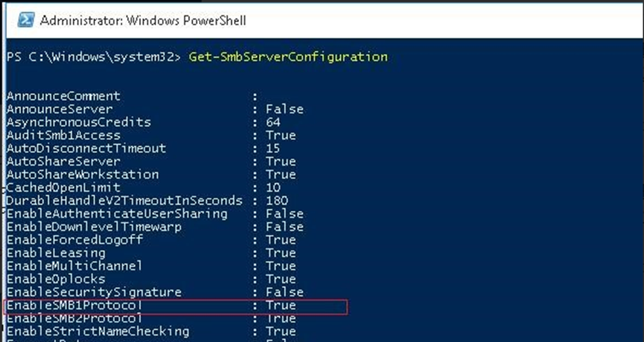Image resolution: width=644 pixels, height=342 pixels.
Task: Click the AutoDisconnectTimeout value 15
Action: [273, 148]
